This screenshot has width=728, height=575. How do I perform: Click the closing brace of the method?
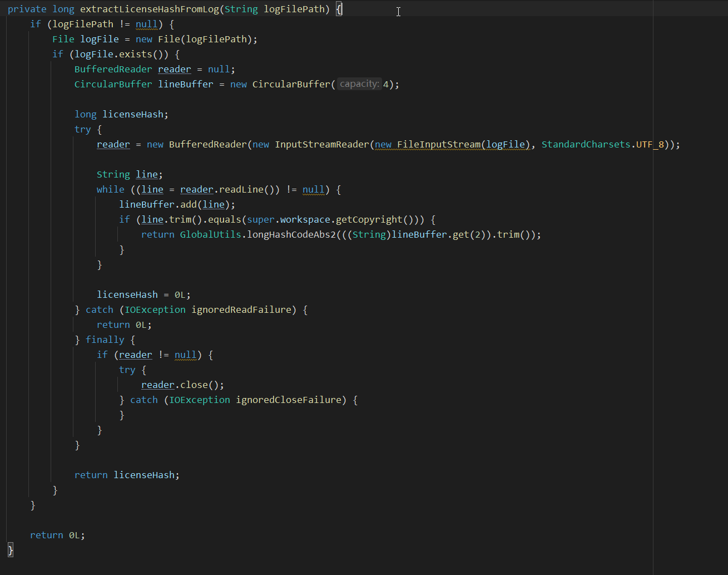(11, 550)
